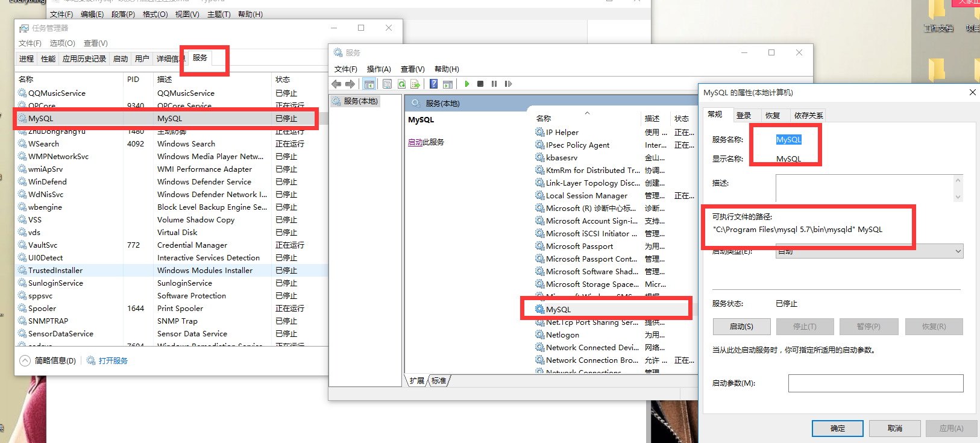The width and height of the screenshot is (980, 443).
Task: Open 启动 tab in Task Manager
Action: [x=121, y=58]
